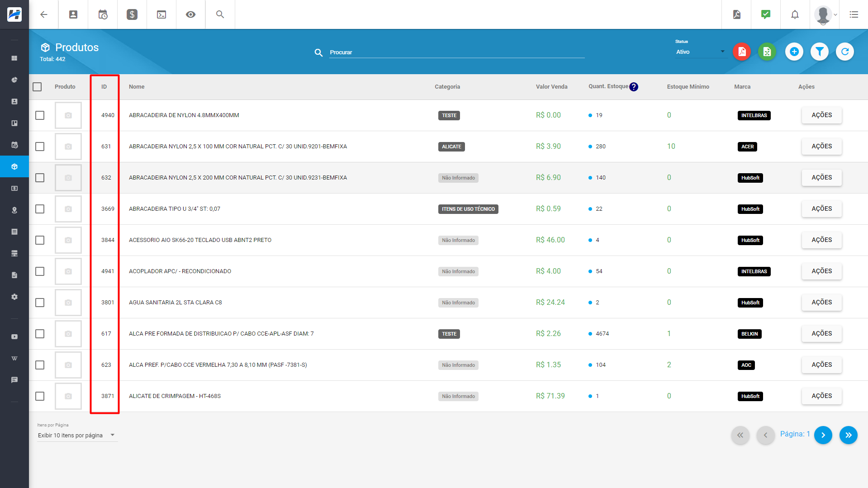The image size is (868, 488).
Task: Expand Exibir 10 itens por página dropdown
Action: pos(77,436)
